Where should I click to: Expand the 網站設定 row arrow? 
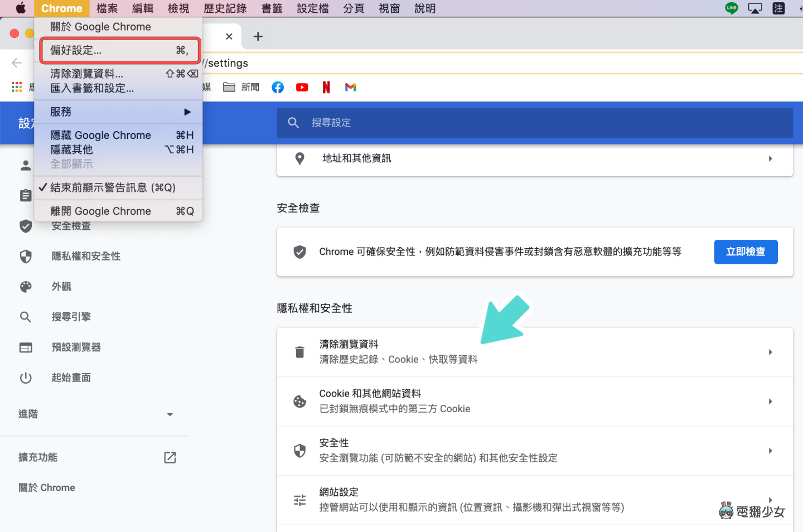(770, 500)
